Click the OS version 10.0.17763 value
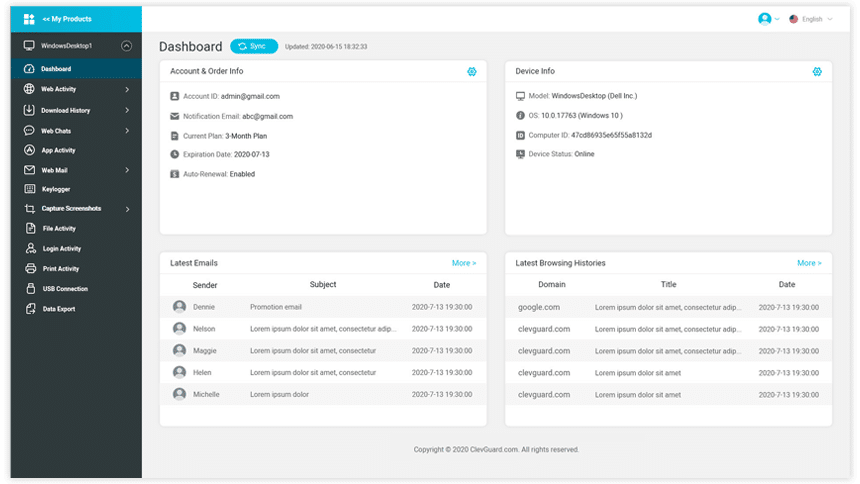The height and width of the screenshot is (484, 860). 582,115
